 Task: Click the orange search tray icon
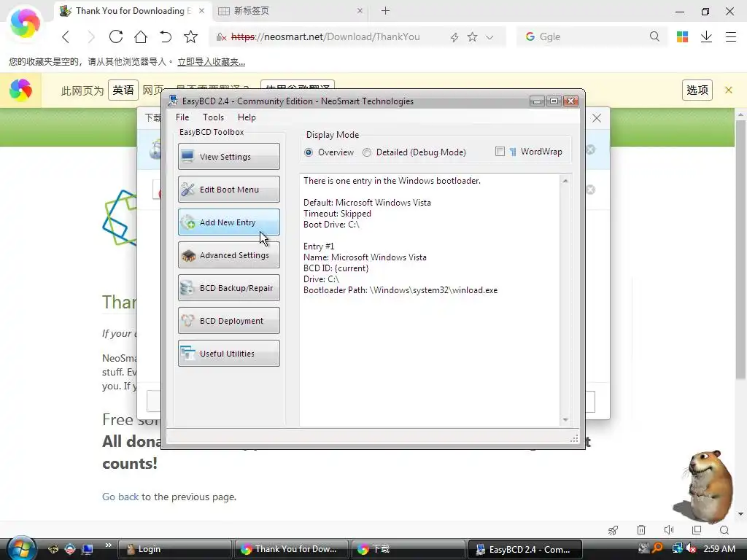tap(657, 548)
